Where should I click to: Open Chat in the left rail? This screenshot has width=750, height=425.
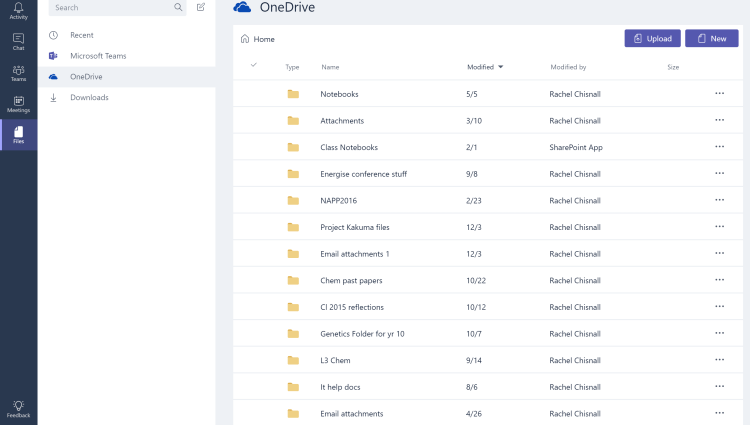click(x=18, y=40)
